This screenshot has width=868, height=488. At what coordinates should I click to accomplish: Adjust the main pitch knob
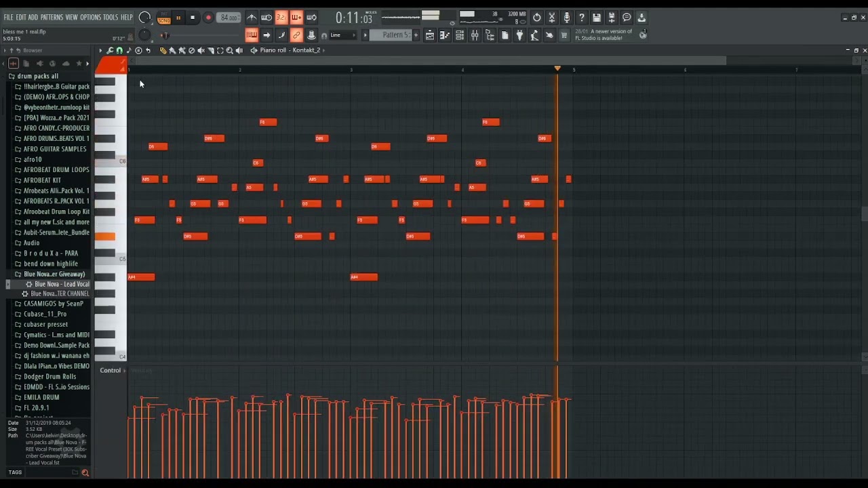(145, 35)
